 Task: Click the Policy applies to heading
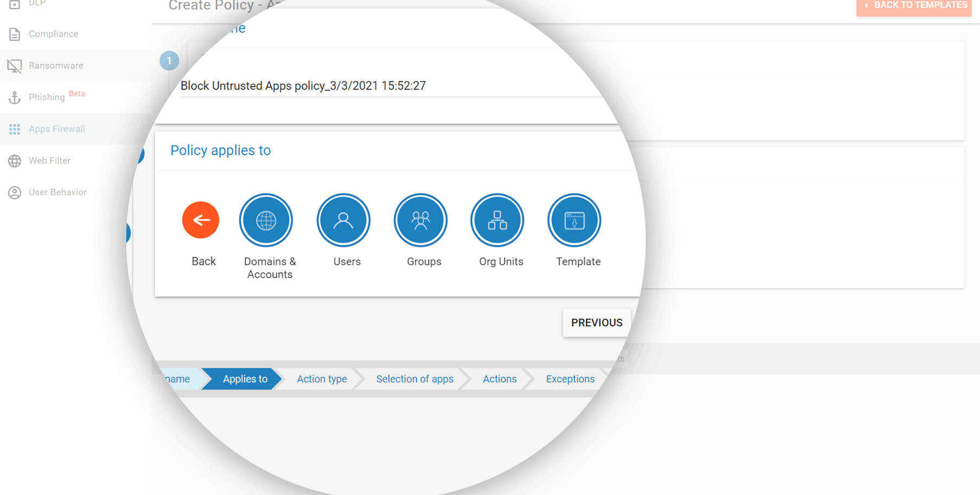pos(220,150)
